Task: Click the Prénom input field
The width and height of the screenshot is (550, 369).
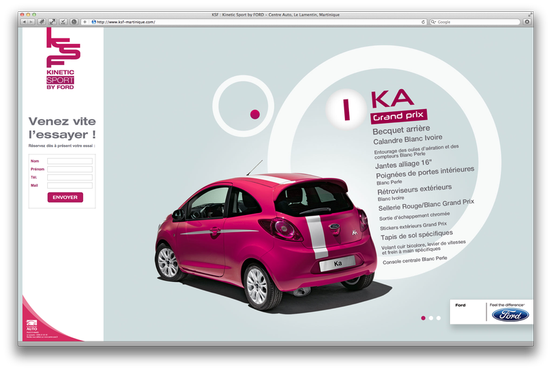Action: 70,169
